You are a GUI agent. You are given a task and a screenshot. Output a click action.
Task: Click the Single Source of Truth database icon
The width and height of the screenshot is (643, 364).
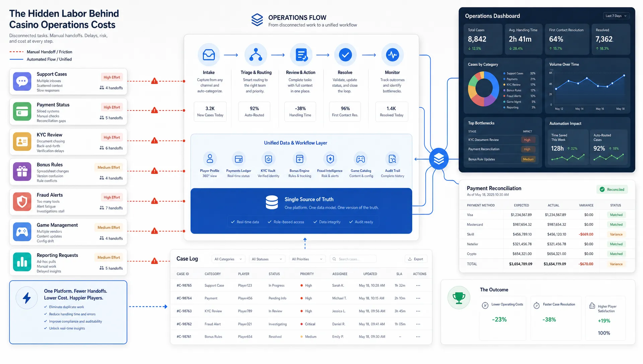272,202
